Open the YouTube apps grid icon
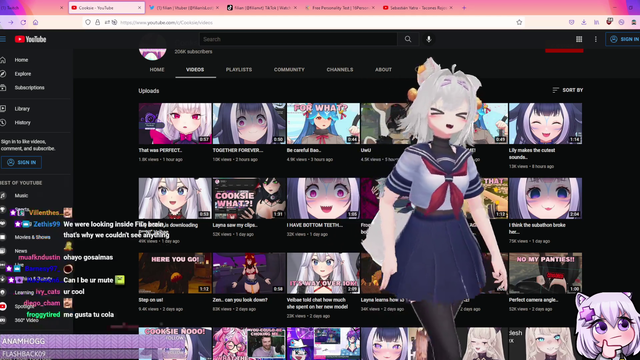The height and width of the screenshot is (360, 640). click(579, 39)
